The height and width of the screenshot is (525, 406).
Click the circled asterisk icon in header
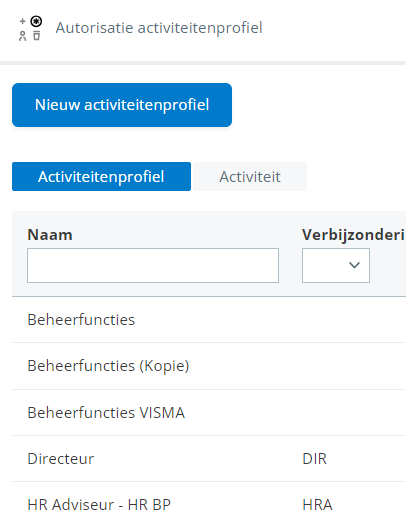(36, 21)
